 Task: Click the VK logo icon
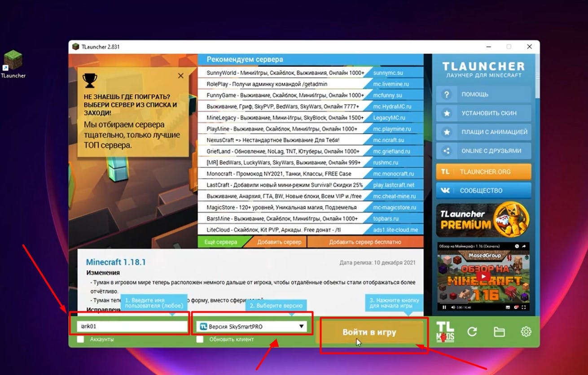pos(445,191)
